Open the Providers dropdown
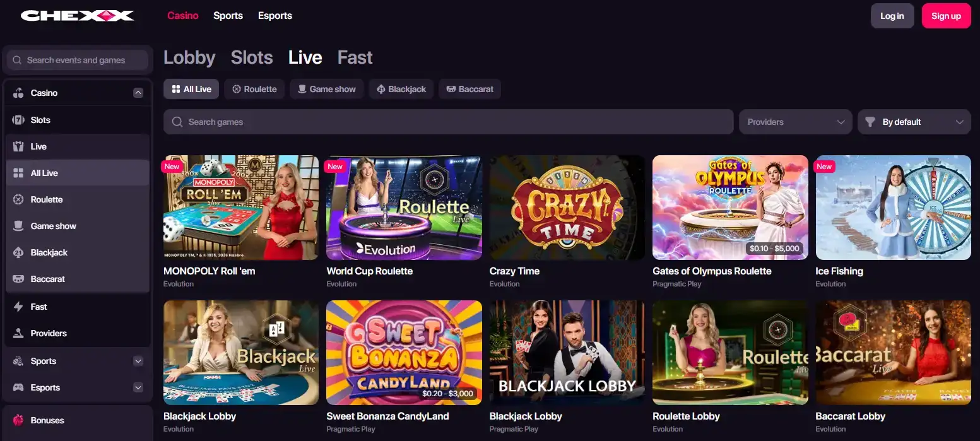 coord(795,122)
